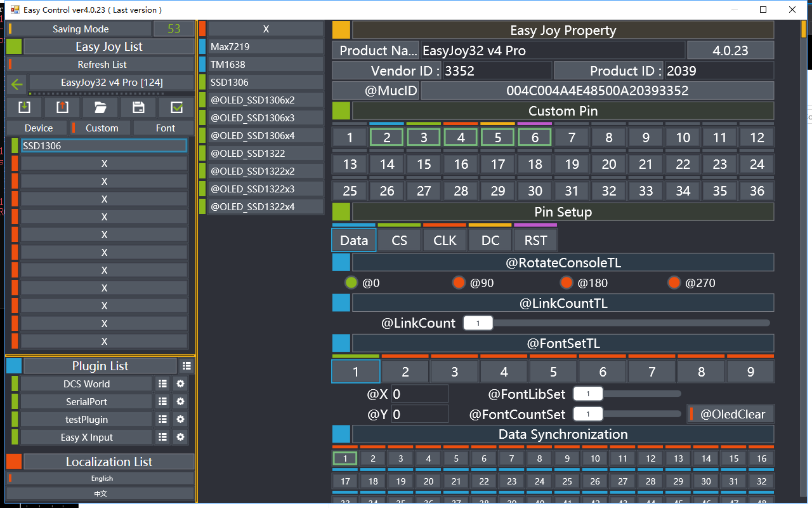Open testPlugin gear settings
The height and width of the screenshot is (508, 812).
(180, 419)
